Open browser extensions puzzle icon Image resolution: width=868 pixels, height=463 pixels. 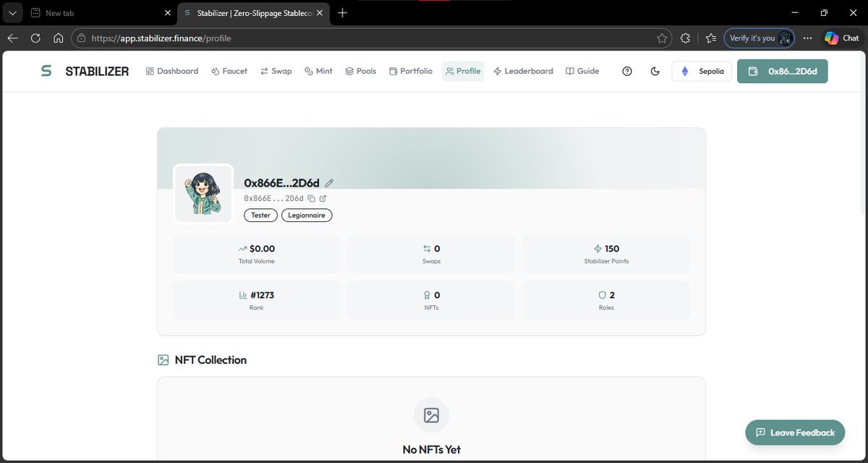[686, 38]
